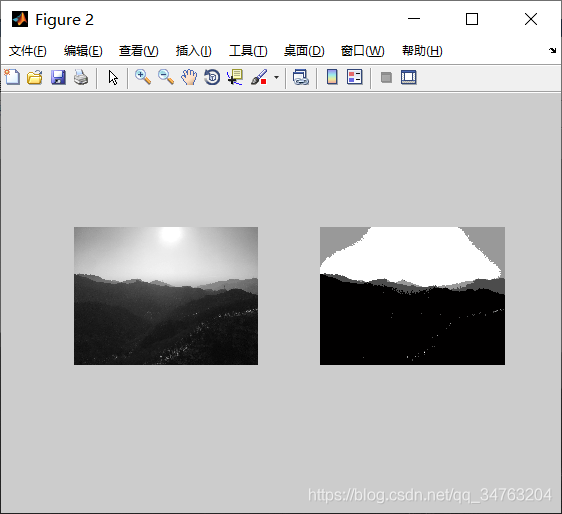Enable the Rotate 3D tool

coord(212,77)
